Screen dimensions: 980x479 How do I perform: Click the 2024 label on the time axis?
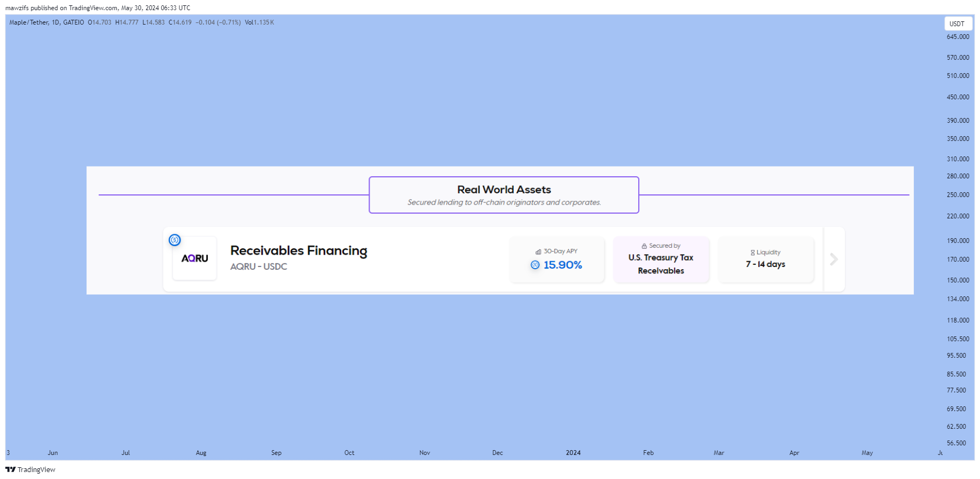click(x=573, y=453)
